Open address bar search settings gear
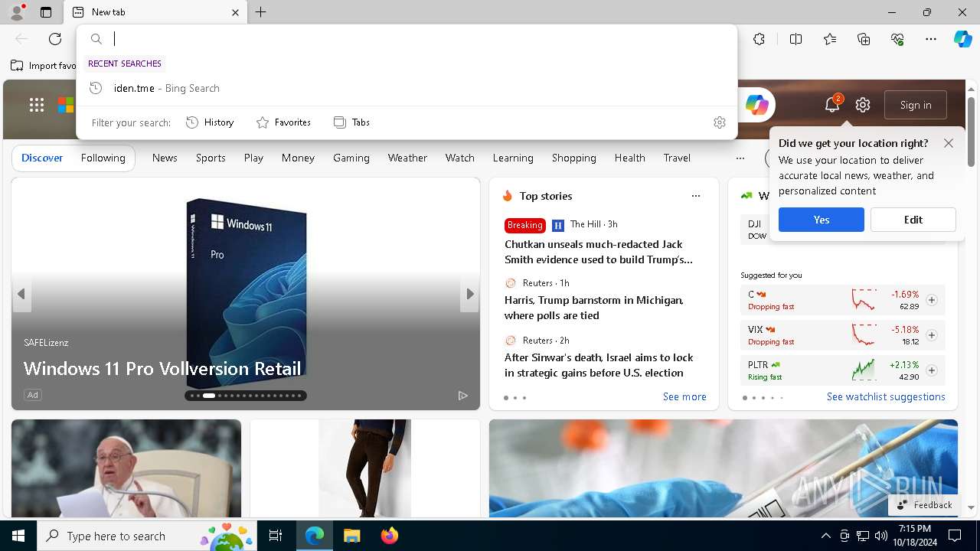This screenshot has height=551, width=980. click(720, 122)
